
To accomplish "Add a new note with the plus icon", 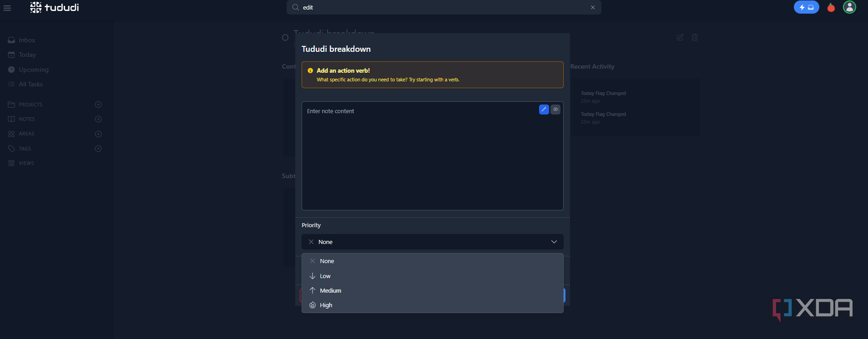I will [x=98, y=119].
